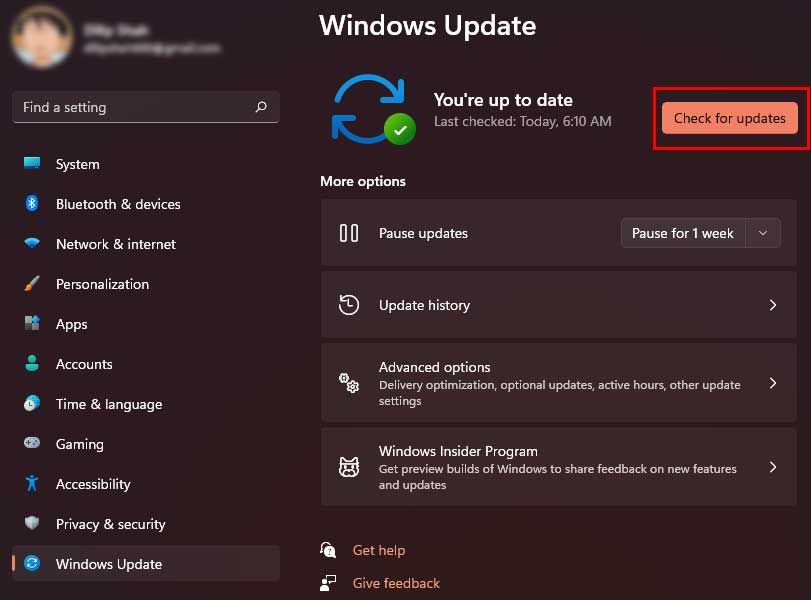Open the Update history row
The height and width of the screenshot is (600, 811).
(x=559, y=305)
